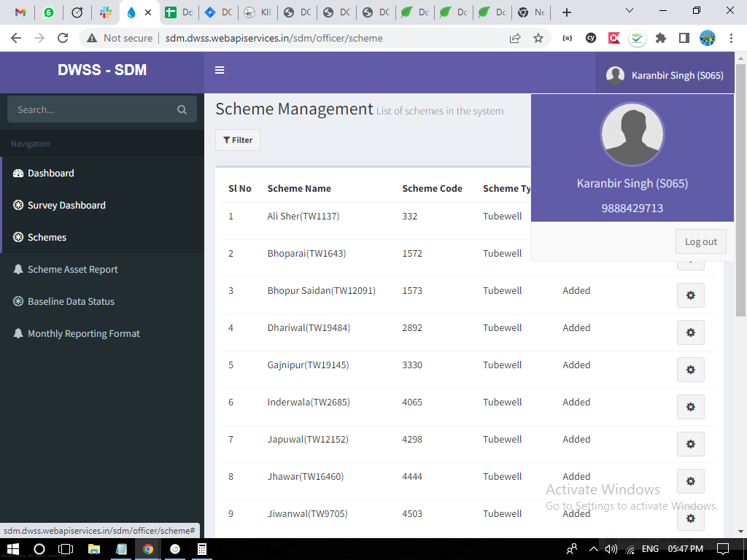Image resolution: width=747 pixels, height=560 pixels.
Task: Open Scheme Asset Report
Action: [73, 269]
